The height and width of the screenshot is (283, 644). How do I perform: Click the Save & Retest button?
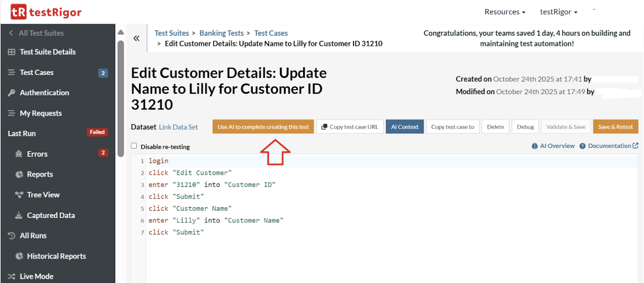click(615, 127)
